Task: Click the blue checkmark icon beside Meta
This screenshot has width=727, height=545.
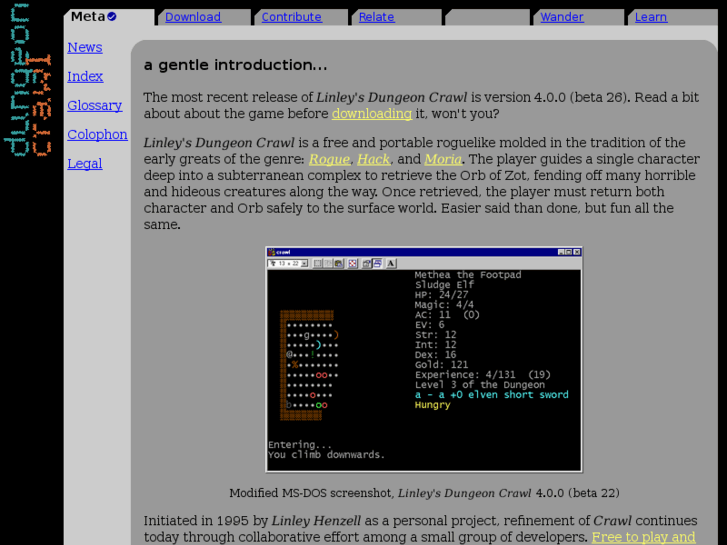Action: tap(112, 17)
